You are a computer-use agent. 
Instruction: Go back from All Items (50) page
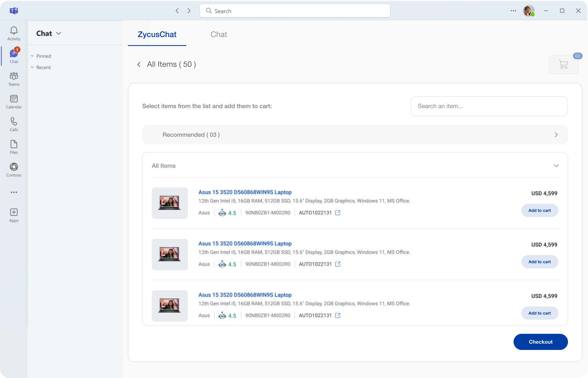[x=139, y=64]
